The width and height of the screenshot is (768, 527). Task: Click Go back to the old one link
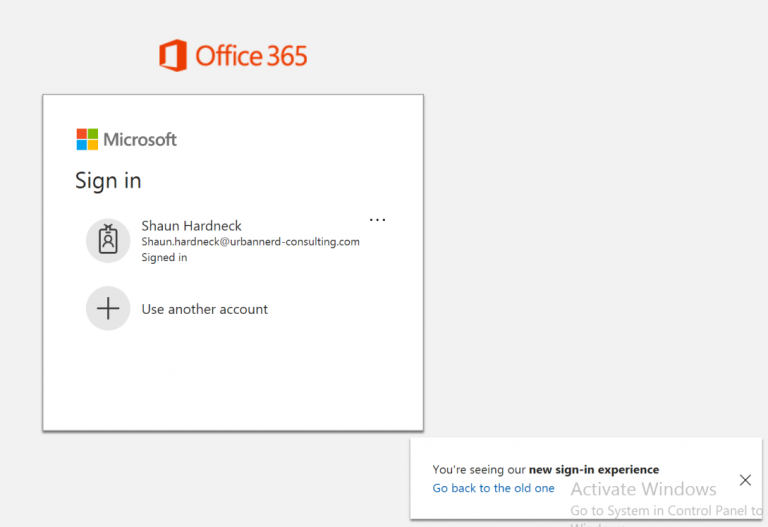point(493,488)
